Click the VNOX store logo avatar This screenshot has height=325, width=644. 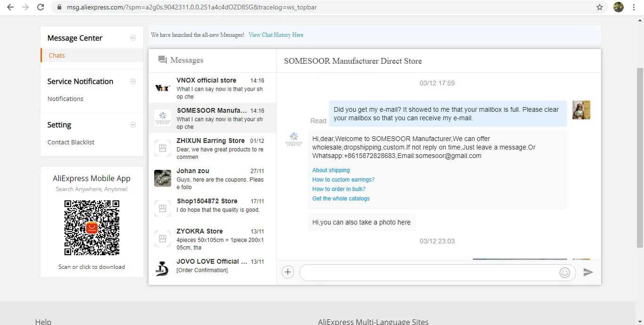coord(163,88)
